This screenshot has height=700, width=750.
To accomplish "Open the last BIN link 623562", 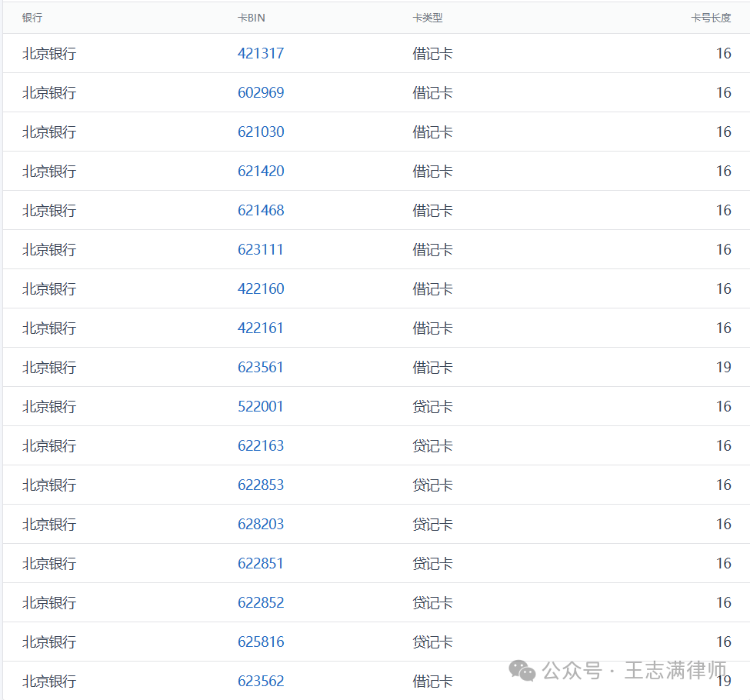I will click(x=261, y=681).
